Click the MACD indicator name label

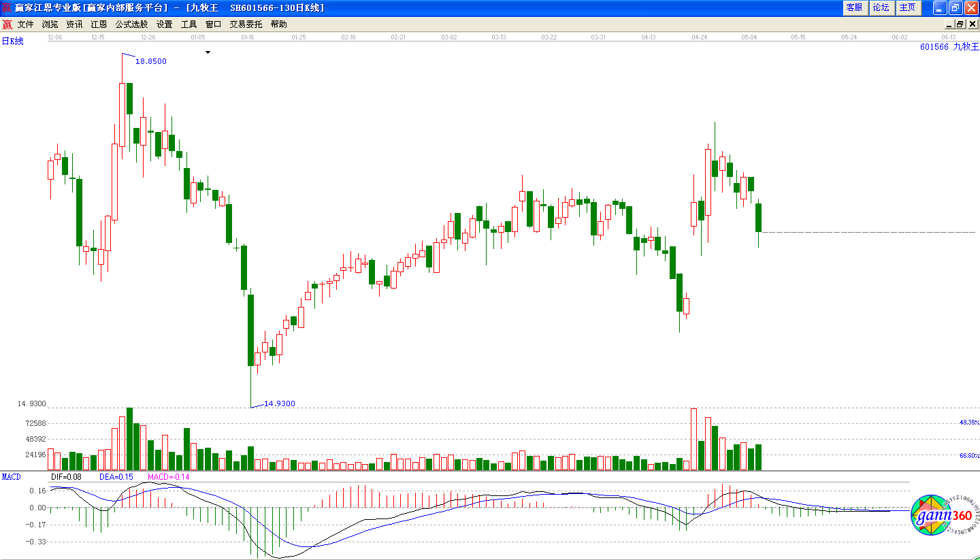point(12,477)
